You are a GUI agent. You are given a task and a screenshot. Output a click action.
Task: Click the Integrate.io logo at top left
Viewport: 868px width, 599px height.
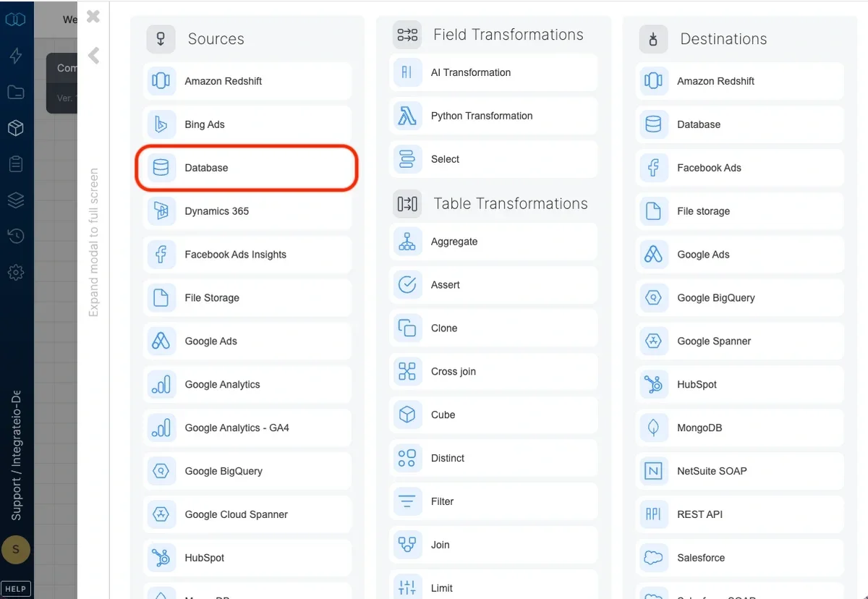coord(16,20)
